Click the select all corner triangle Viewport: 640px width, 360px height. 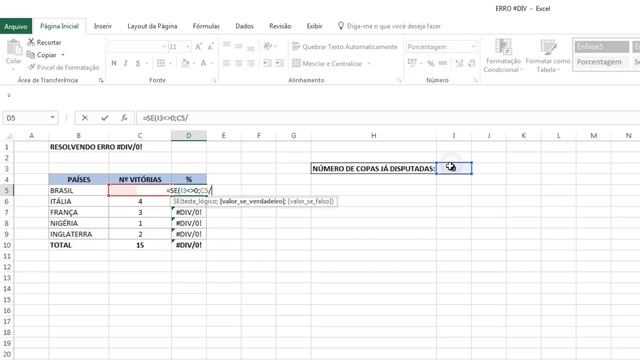point(8,136)
